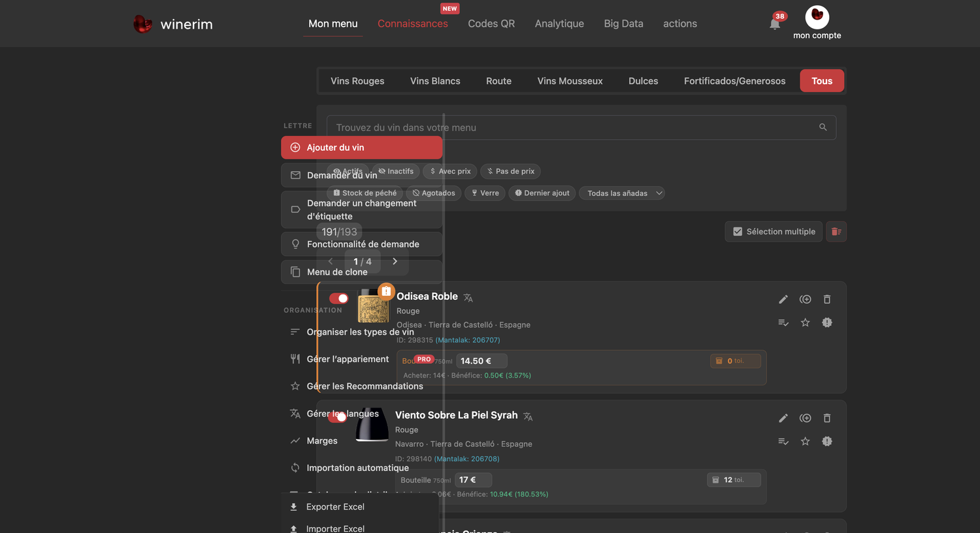This screenshot has height=533, width=980.
Task: Click Exporter Excel
Action: (335, 507)
